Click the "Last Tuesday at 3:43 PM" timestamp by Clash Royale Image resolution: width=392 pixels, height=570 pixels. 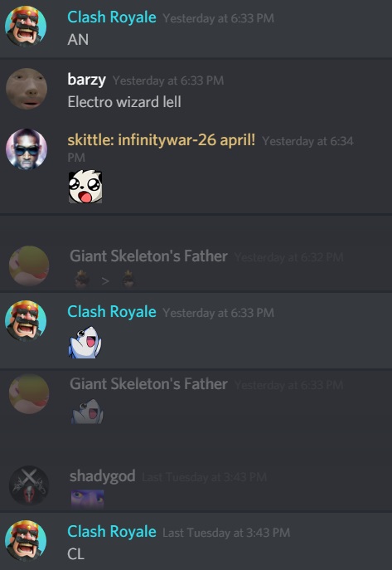coord(226,533)
